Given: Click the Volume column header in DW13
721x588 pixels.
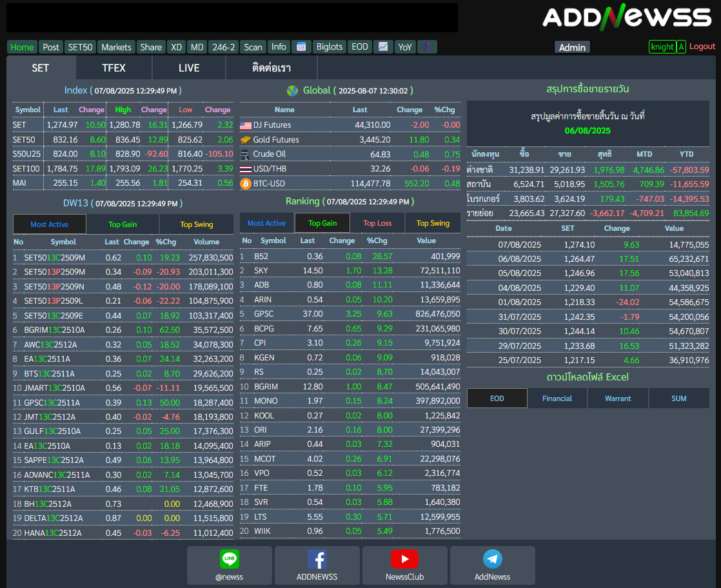Looking at the screenshot, I should 206,242.
